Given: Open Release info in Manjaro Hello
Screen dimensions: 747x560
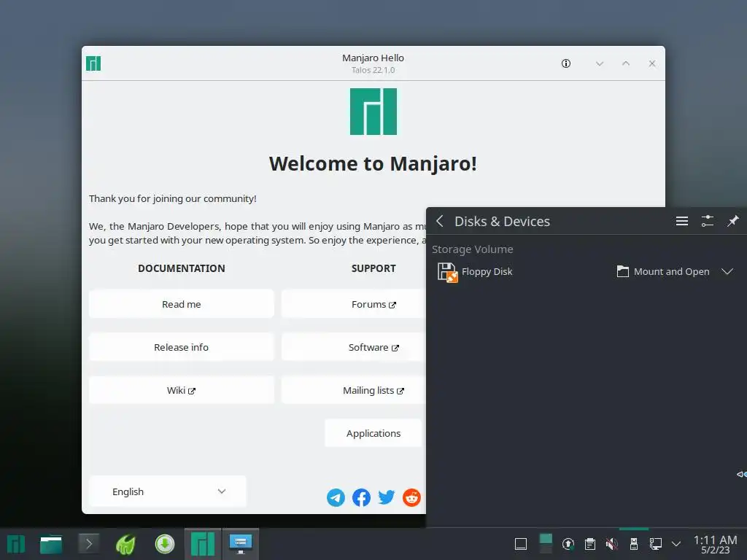Looking at the screenshot, I should [181, 347].
